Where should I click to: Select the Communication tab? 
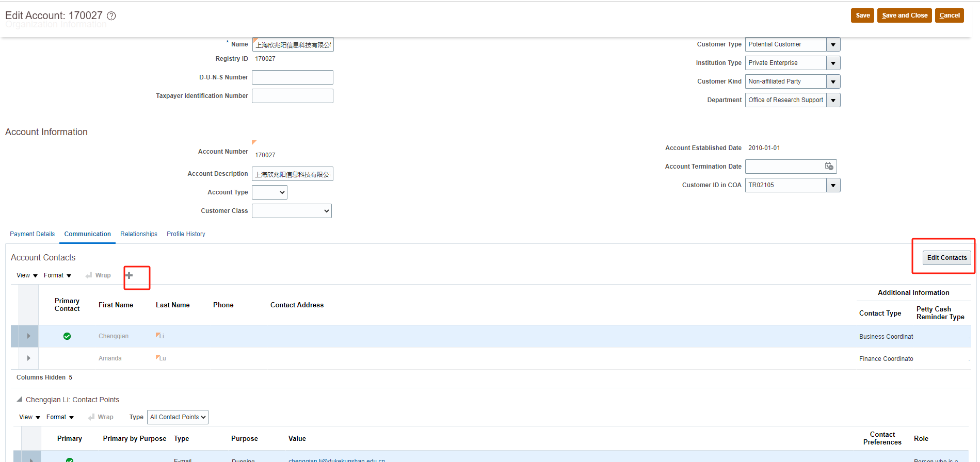point(87,234)
